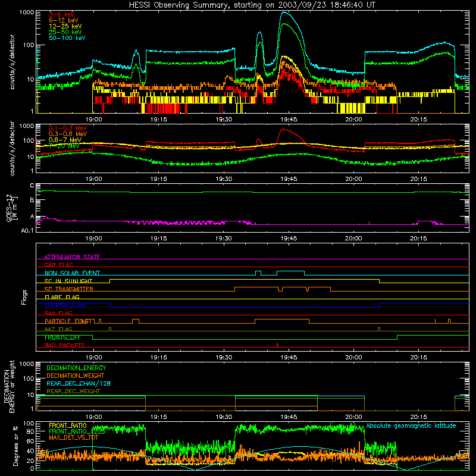Click the MAX_DET_VS_TOT legend label
The height and width of the screenshot is (476, 476).
(x=74, y=437)
